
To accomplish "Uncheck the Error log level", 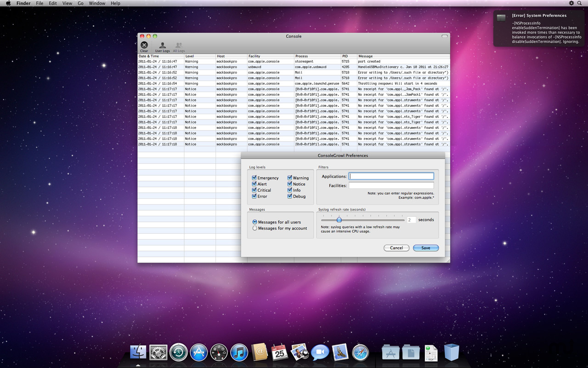I will (x=254, y=196).
